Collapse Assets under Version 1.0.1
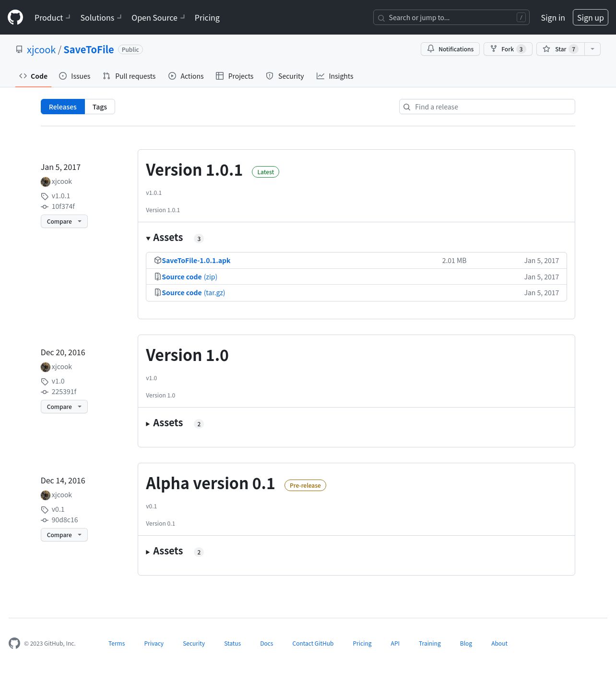Viewport: 616px width, 673px height. [165, 238]
